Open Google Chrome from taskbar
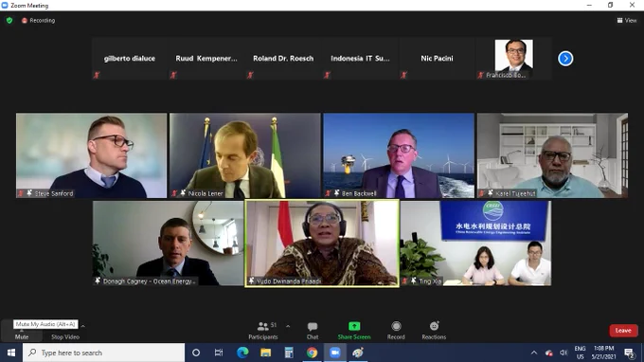The width and height of the screenshot is (644, 362). (312, 353)
